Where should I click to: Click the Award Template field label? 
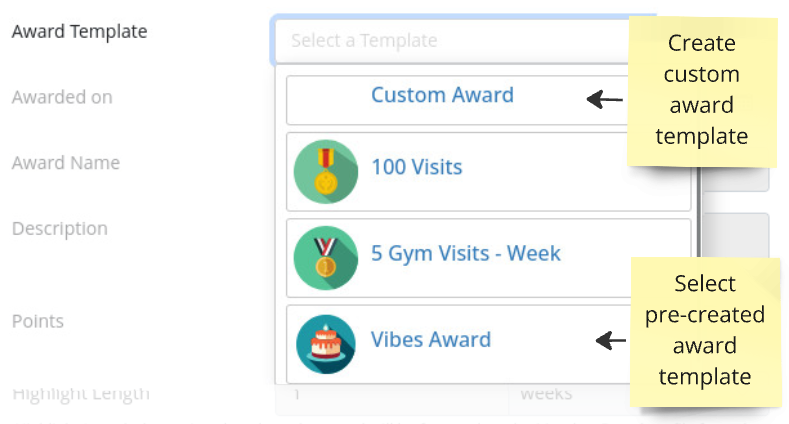point(79,31)
